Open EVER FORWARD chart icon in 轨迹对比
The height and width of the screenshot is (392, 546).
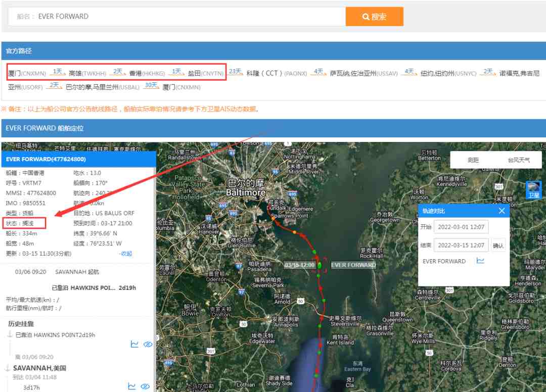pyautogui.click(x=480, y=261)
